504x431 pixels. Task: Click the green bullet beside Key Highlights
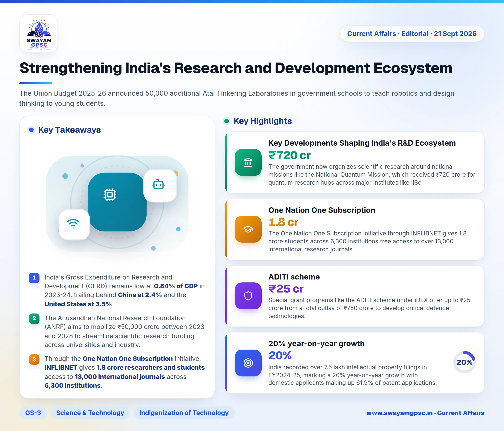click(x=226, y=121)
